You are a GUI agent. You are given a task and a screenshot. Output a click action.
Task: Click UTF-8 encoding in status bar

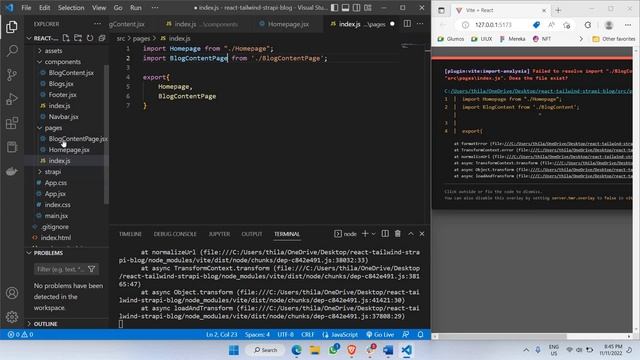pos(285,334)
